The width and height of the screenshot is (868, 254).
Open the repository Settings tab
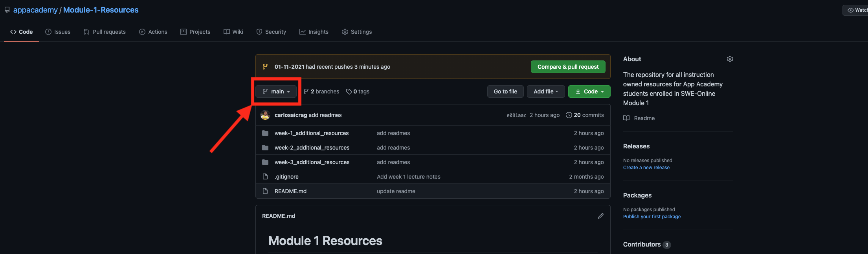tap(357, 32)
